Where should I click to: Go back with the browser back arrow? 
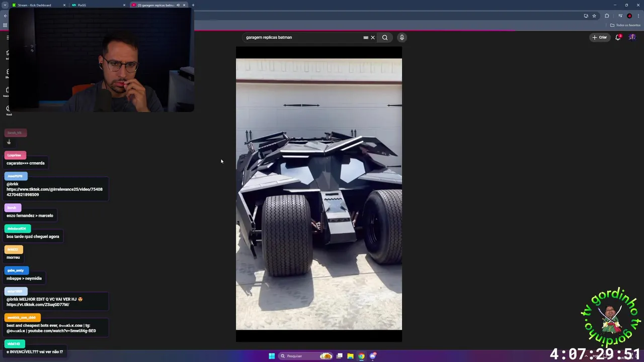(x=5, y=16)
